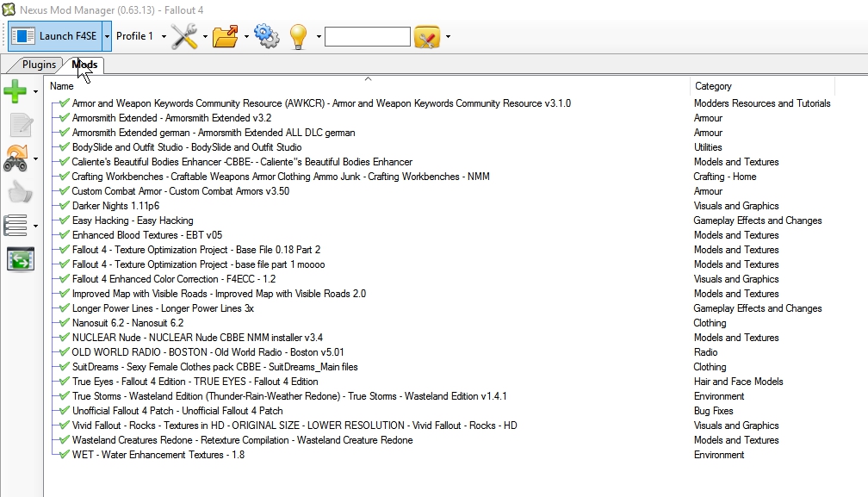Screen dimensions: 868x497
Task: Select OLD WORLD RADIO - BOSTON row
Action: click(x=208, y=352)
